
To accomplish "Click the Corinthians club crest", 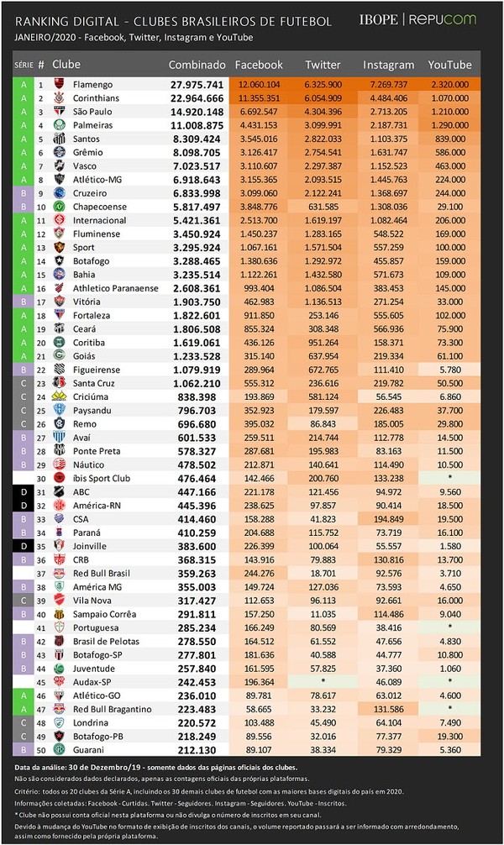I will [60, 97].
